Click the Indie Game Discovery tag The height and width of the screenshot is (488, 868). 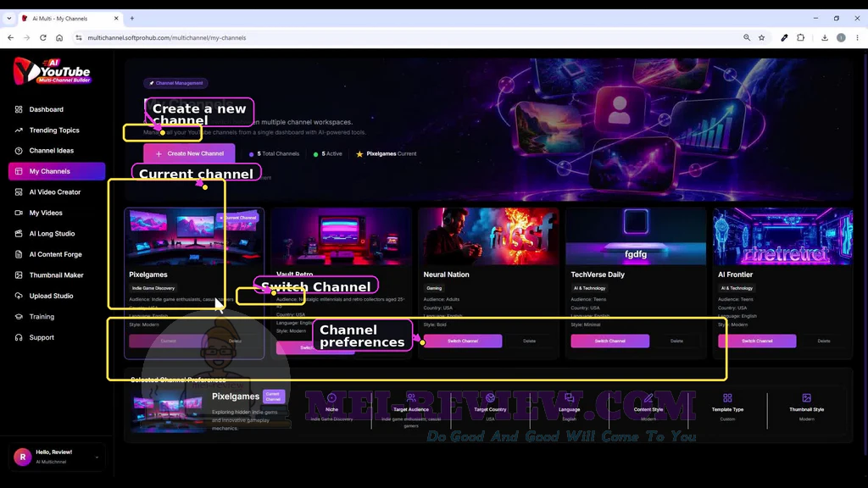point(153,288)
